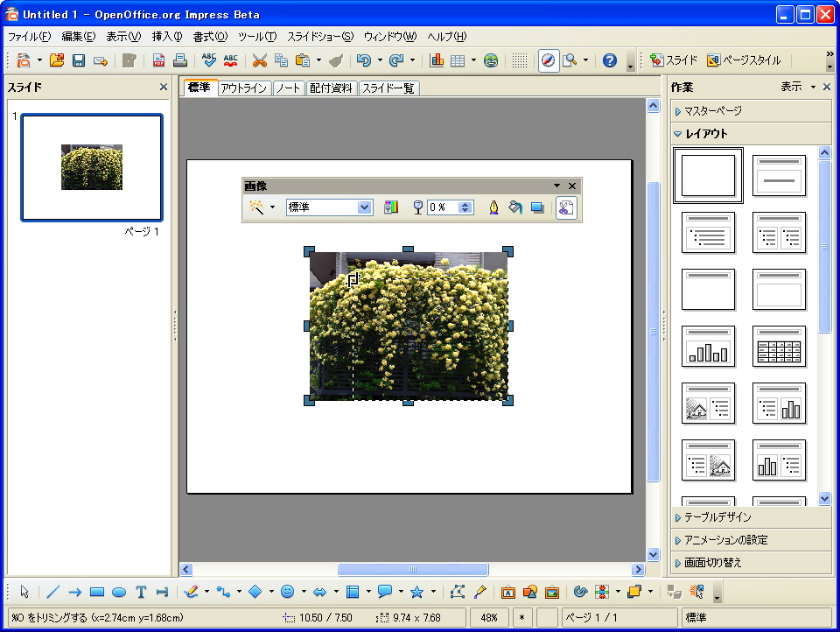Image resolution: width=840 pixels, height=632 pixels.
Task: Expand the 画面切り替え section
Action: pos(750,562)
